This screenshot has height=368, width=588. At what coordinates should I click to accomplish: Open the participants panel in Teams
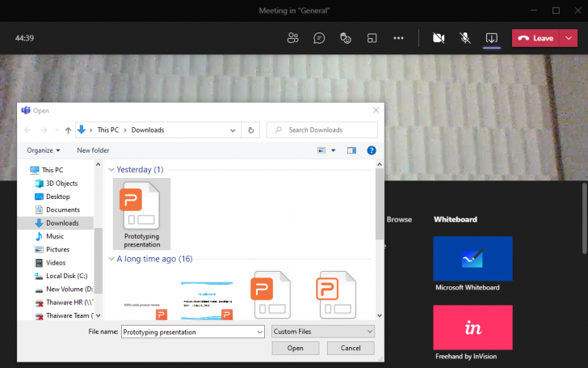tap(293, 38)
